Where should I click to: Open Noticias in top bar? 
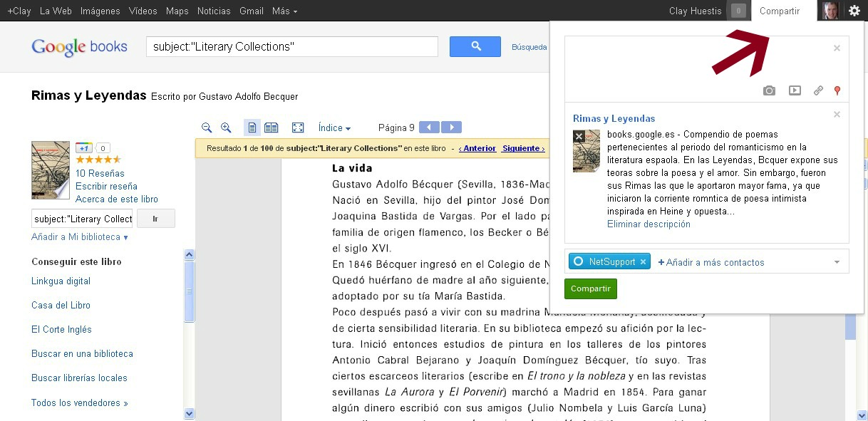tap(214, 11)
